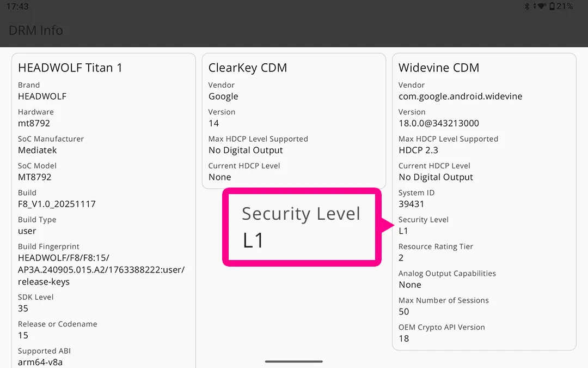The width and height of the screenshot is (588, 368).
Task: Tap the System ID value 39431
Action: (411, 204)
